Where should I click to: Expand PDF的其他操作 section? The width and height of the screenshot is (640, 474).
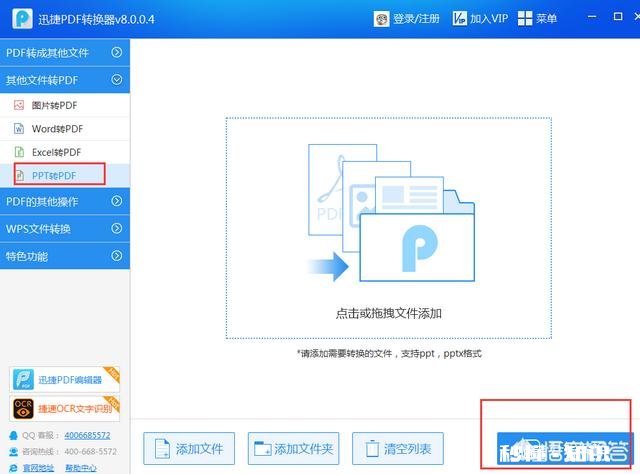(65, 201)
